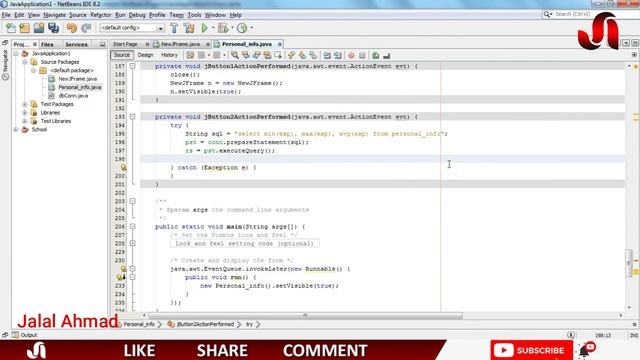The width and height of the screenshot is (640, 360).
Task: Open the Output window button
Action: point(24,335)
